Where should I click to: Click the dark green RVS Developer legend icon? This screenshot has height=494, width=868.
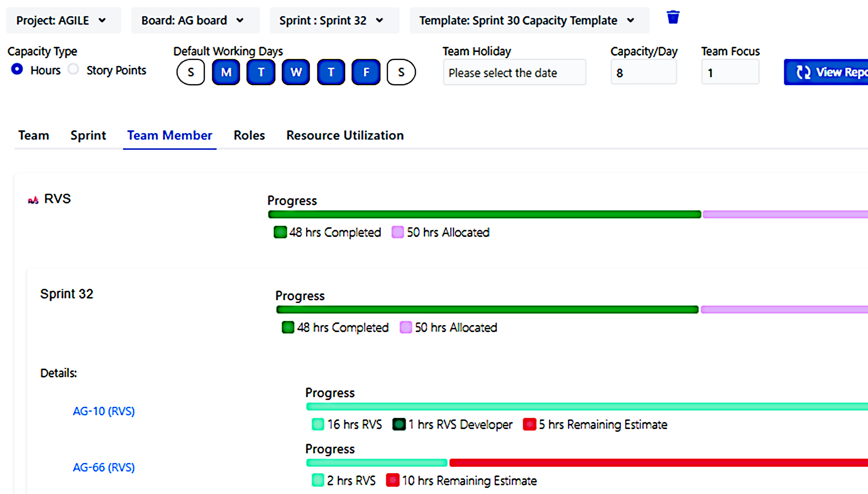click(399, 424)
